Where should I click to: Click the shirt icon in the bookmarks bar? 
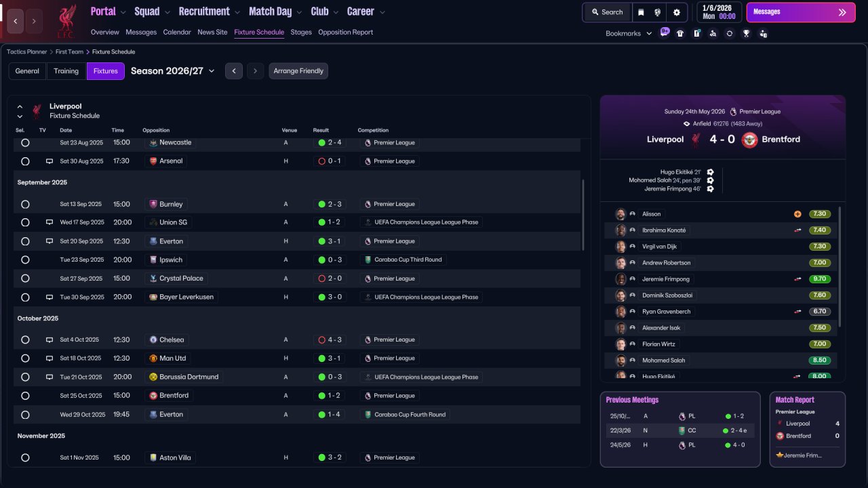pos(680,33)
